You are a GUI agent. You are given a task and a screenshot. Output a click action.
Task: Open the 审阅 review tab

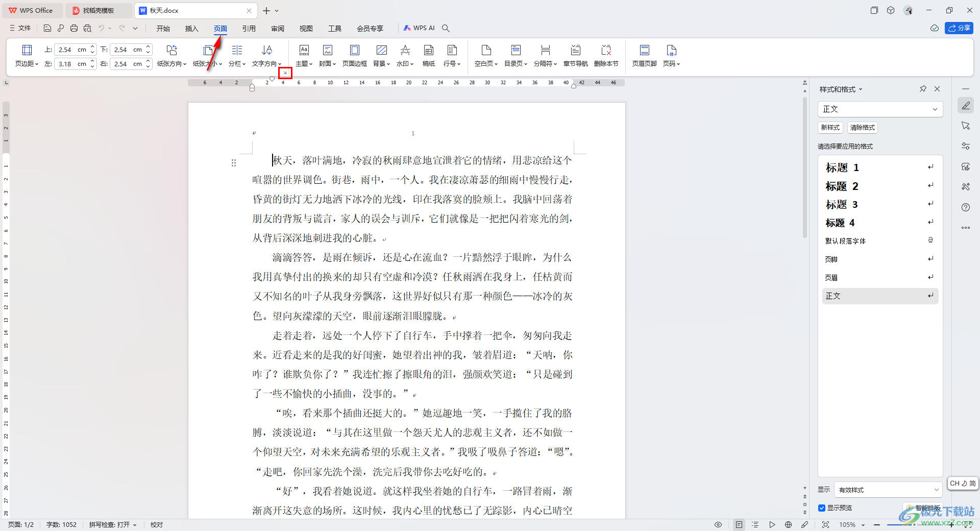click(278, 29)
